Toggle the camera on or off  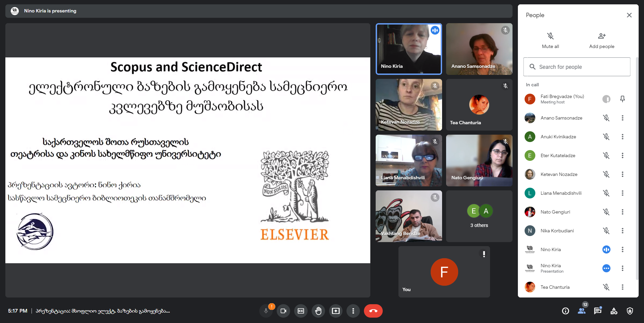coord(283,311)
